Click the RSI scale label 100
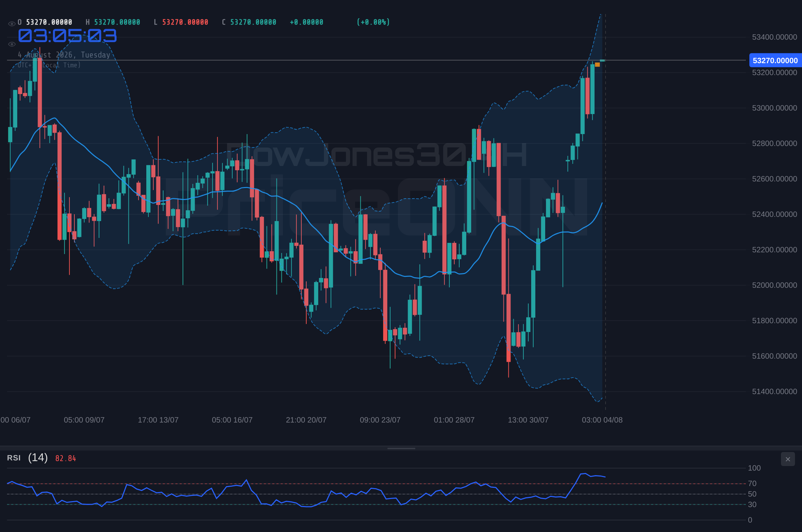 click(754, 468)
